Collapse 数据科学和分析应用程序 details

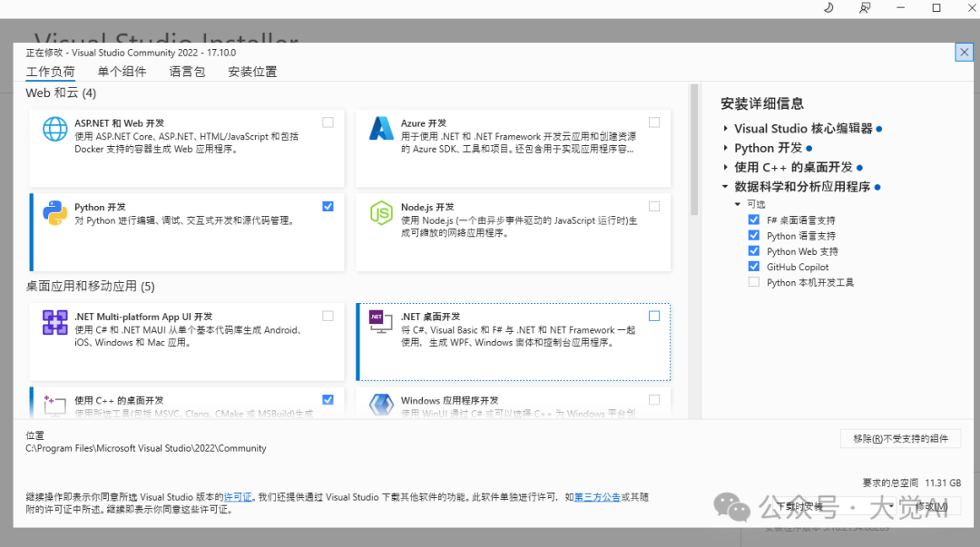pos(725,186)
